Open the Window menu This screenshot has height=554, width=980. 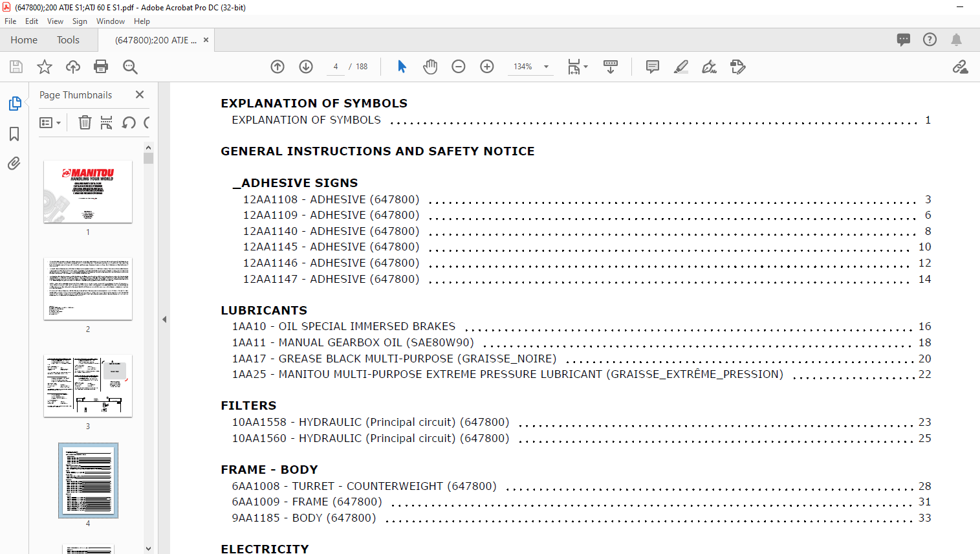pos(111,21)
